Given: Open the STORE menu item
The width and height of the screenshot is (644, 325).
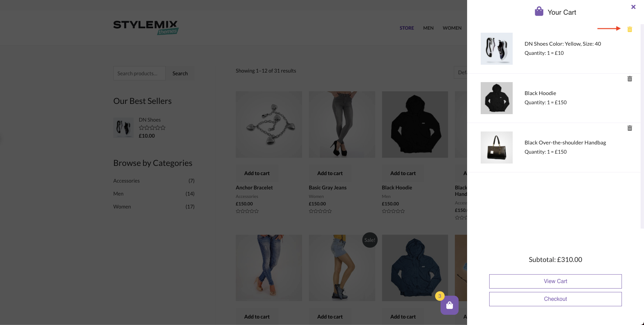Looking at the screenshot, I should pyautogui.click(x=407, y=28).
